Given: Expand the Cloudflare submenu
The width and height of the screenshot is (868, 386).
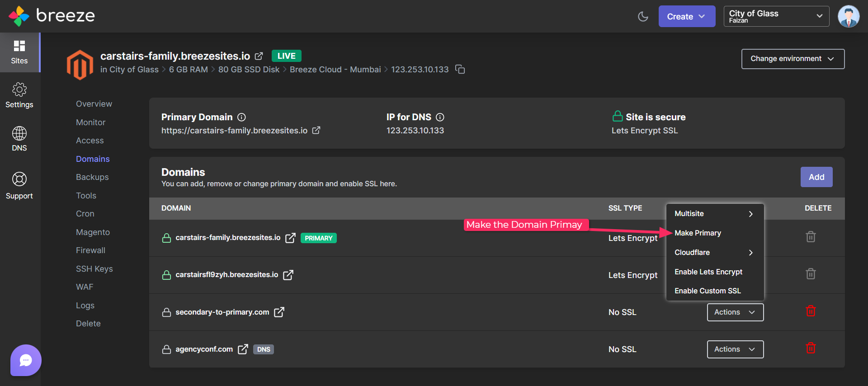Looking at the screenshot, I should tap(715, 253).
